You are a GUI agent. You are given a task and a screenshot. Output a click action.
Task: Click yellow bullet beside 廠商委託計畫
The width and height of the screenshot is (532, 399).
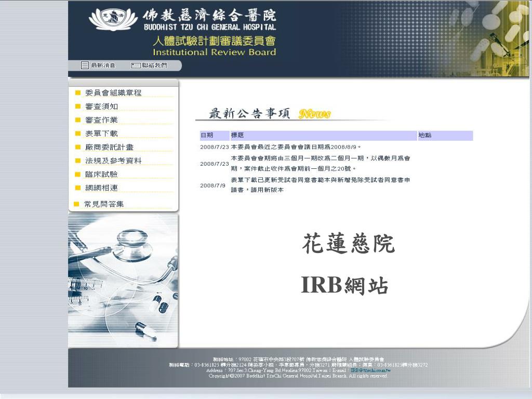tap(78, 147)
